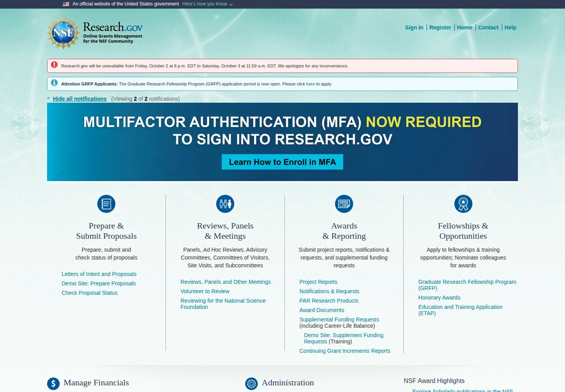Open Demo Site: Supplement Funding Requests link

[x=343, y=338]
